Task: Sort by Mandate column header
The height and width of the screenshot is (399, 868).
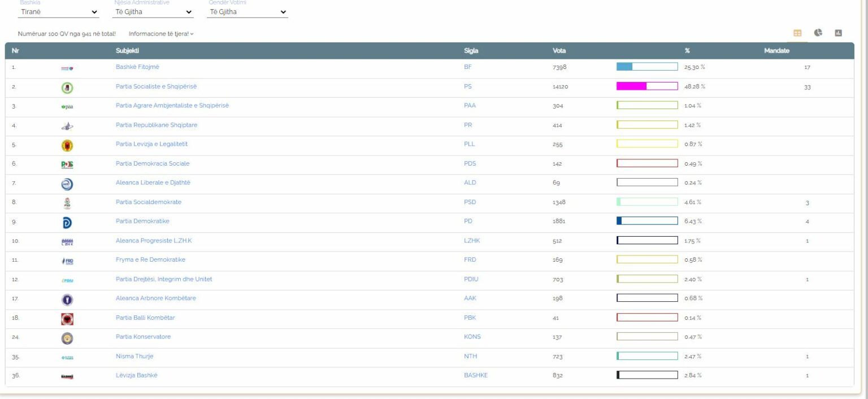Action: point(776,51)
